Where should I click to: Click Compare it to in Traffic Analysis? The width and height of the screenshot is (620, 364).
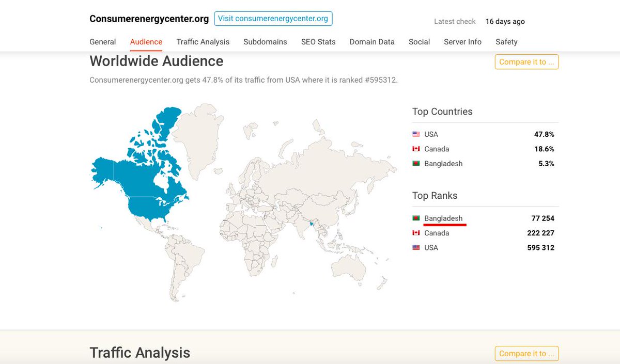point(526,354)
